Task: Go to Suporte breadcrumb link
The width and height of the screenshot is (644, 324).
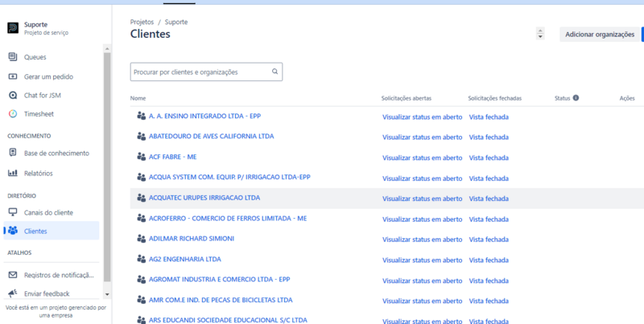Action: coord(176,23)
